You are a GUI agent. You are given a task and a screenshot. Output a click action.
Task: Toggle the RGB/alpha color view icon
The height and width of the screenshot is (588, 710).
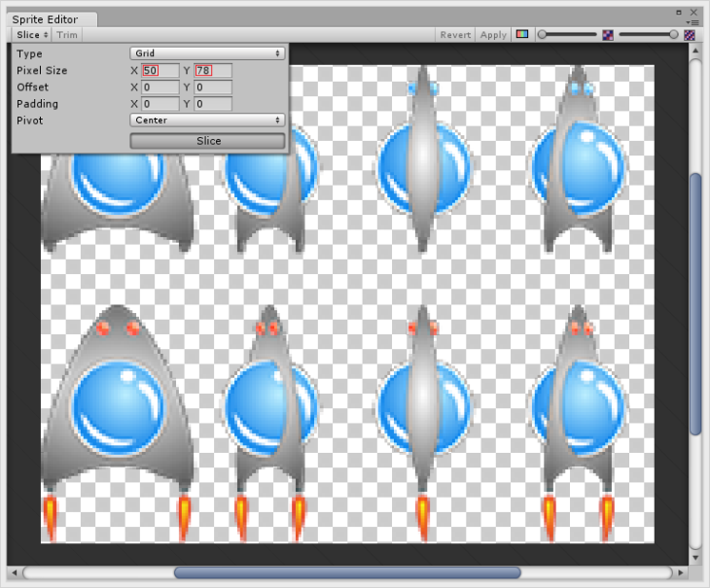[x=522, y=34]
